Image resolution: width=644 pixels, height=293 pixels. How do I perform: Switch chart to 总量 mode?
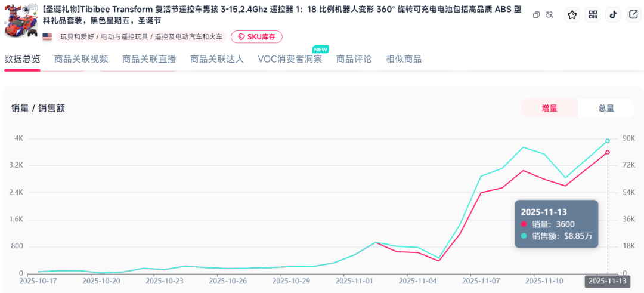coord(606,108)
